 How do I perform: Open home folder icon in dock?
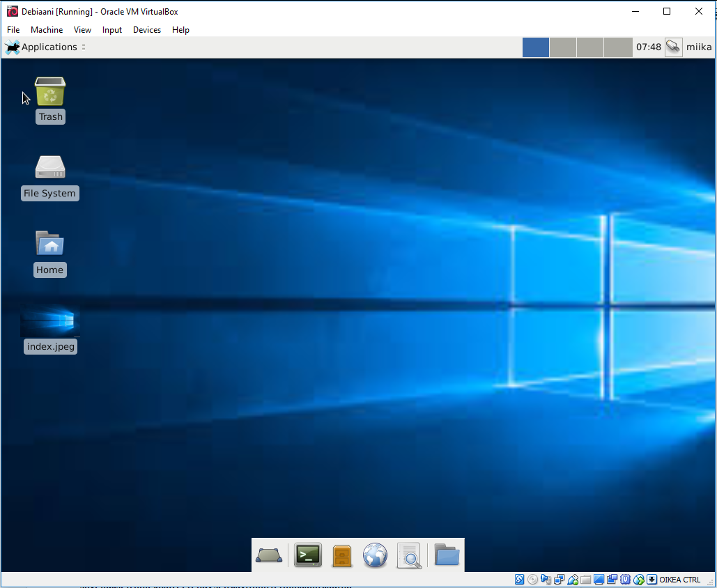coord(446,555)
